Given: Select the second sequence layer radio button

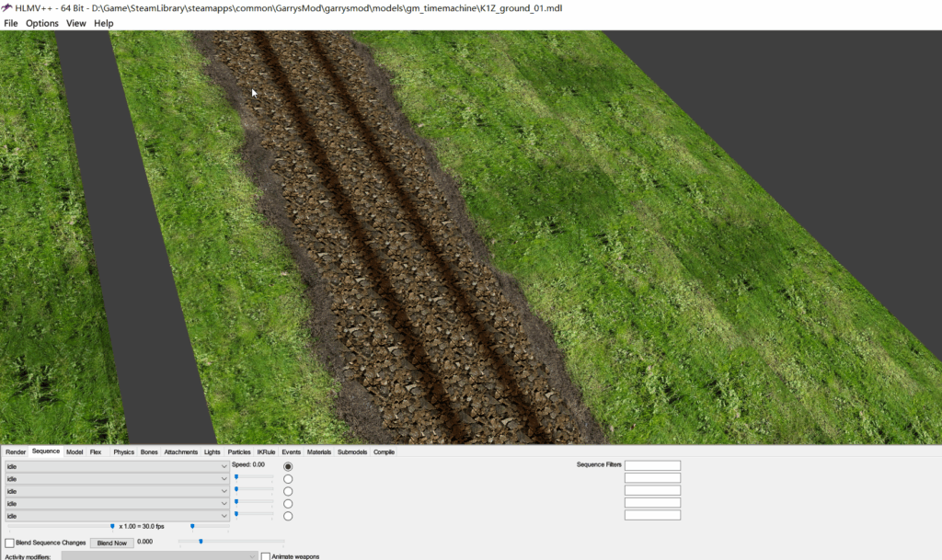Looking at the screenshot, I should point(288,479).
